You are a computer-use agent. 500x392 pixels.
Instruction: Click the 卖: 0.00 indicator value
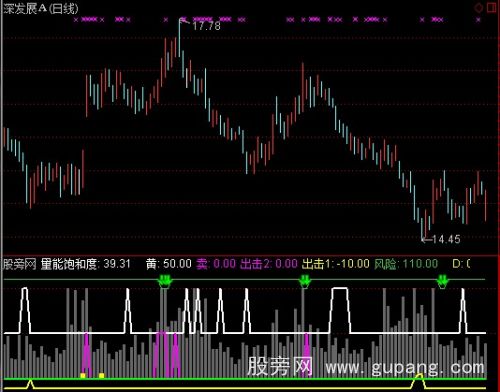[x=216, y=264]
